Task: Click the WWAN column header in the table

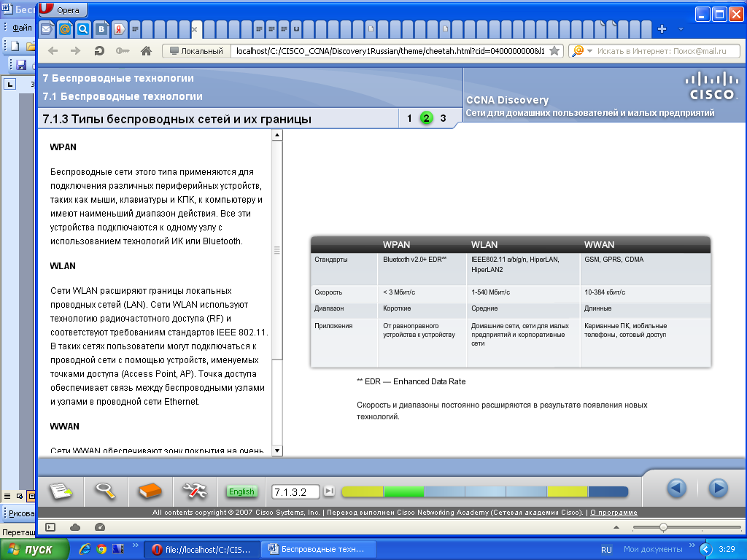Action: pos(599,244)
